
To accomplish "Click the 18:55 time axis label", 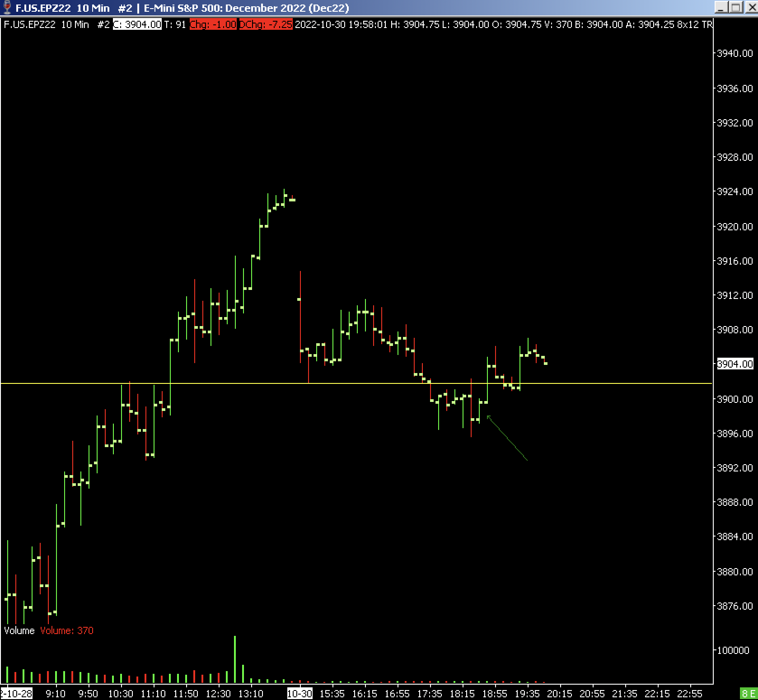I will click(495, 693).
